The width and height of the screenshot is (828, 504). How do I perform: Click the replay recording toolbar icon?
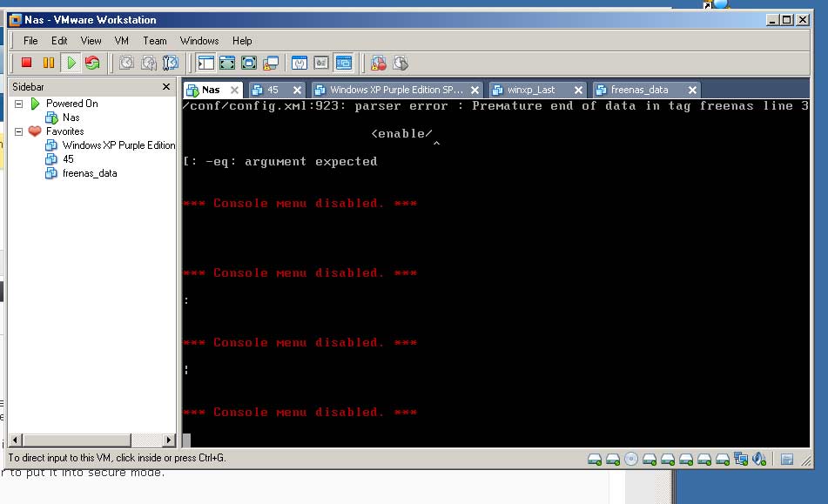coord(401,64)
